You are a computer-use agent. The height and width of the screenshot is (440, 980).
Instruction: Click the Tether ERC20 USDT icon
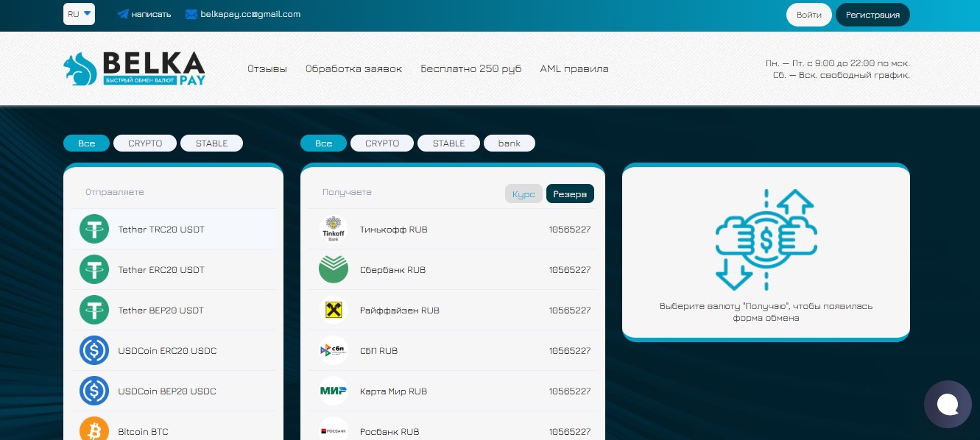(x=94, y=270)
